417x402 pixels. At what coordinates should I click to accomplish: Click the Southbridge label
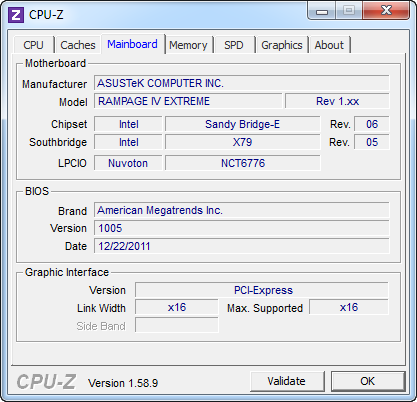coord(58,142)
